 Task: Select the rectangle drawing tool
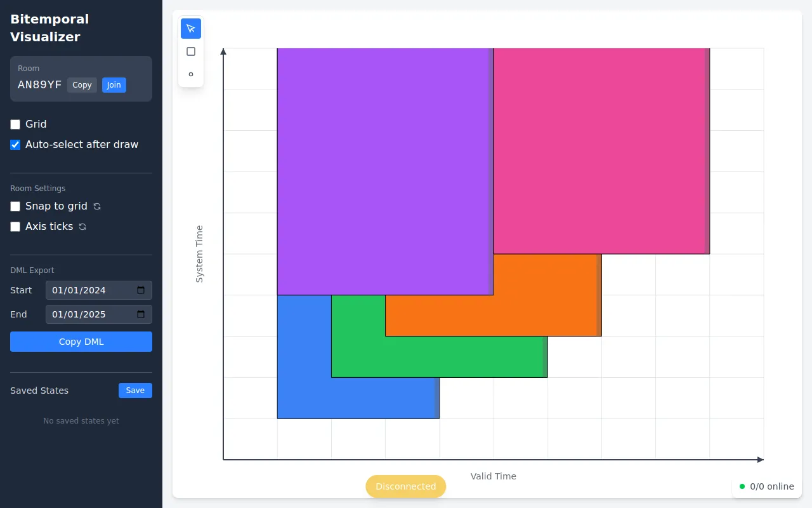pyautogui.click(x=191, y=51)
